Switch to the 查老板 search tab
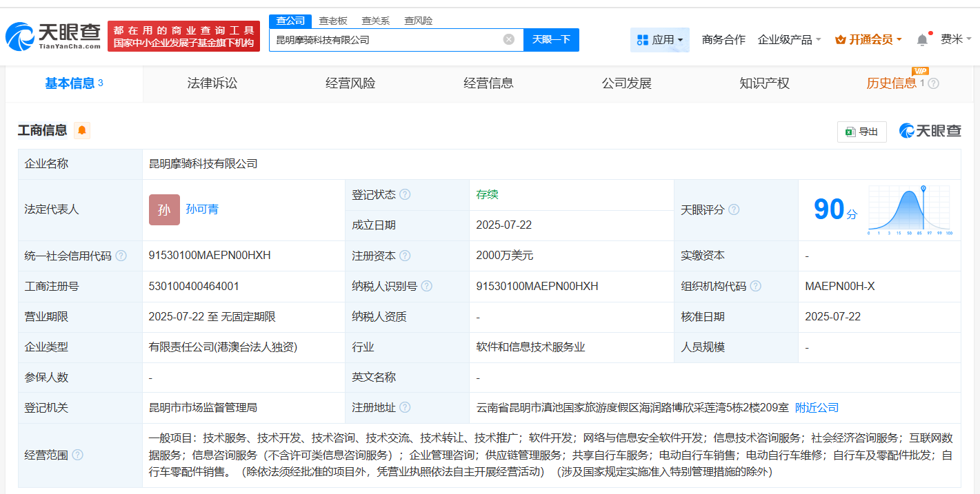 pos(333,21)
